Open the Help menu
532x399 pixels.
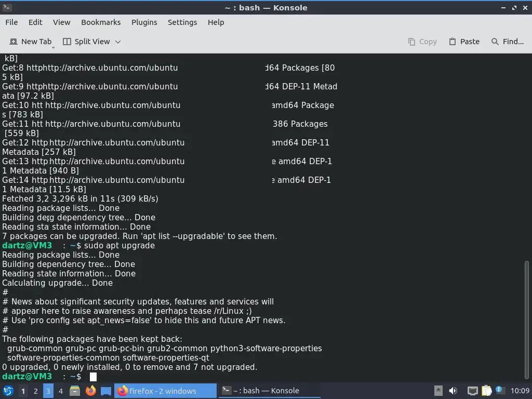[x=216, y=22]
